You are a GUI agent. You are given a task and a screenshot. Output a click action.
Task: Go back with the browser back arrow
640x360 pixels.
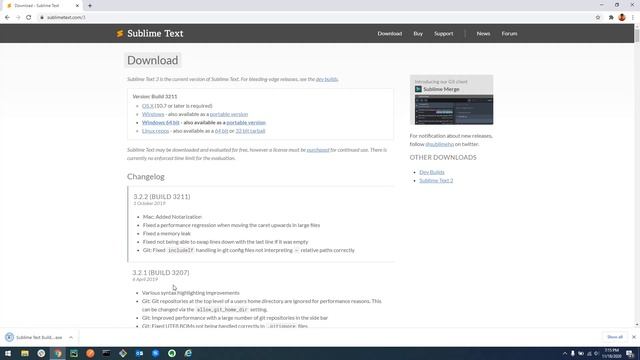point(7,18)
